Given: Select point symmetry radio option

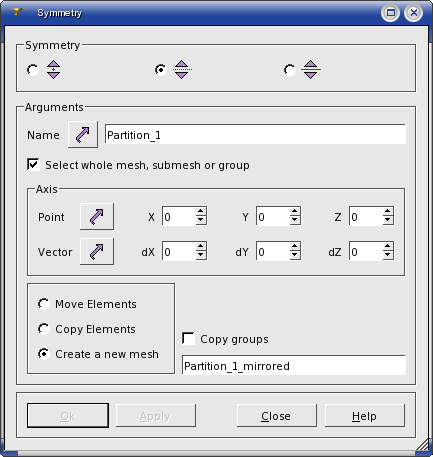Looking at the screenshot, I should click(33, 70).
